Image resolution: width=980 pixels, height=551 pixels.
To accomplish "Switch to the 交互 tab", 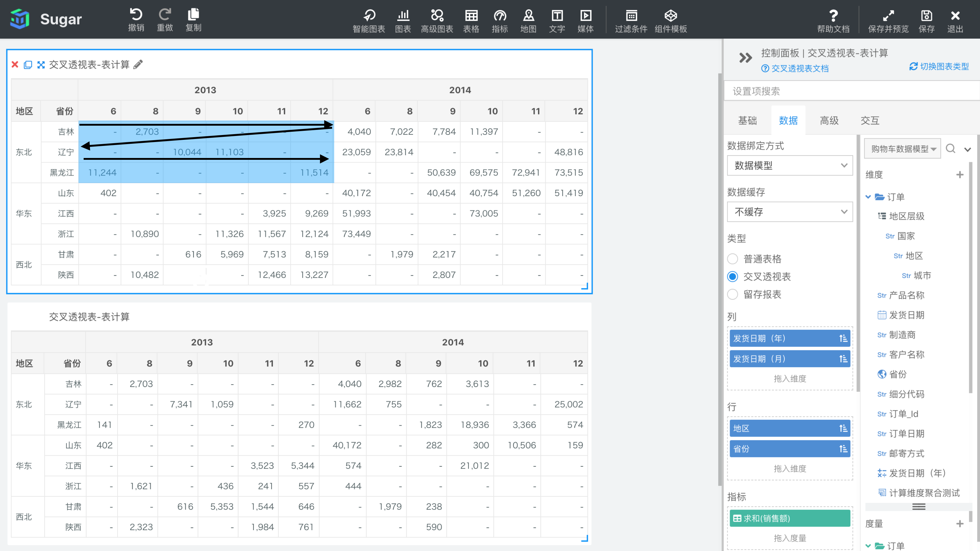I will [870, 121].
